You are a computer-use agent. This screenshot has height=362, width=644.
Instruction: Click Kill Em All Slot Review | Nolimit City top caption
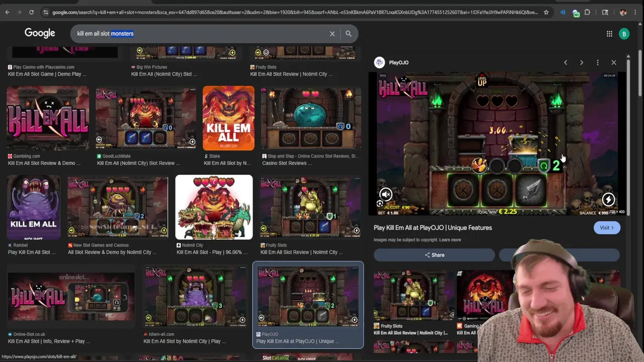click(291, 74)
